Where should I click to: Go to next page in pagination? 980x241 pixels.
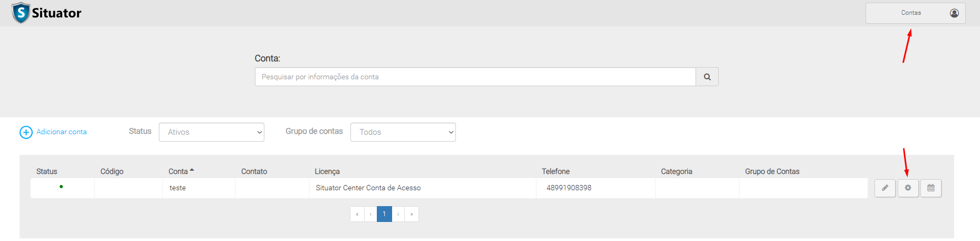pyautogui.click(x=398, y=214)
